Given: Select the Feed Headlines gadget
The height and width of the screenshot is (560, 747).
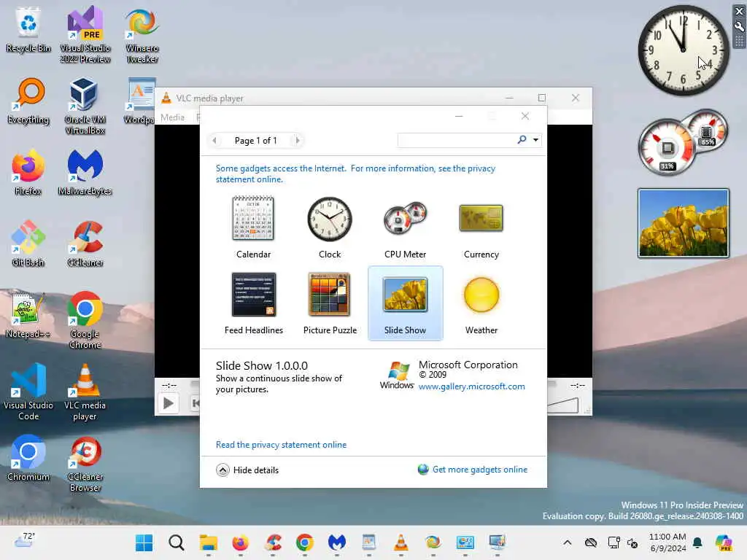Looking at the screenshot, I should pos(253,303).
